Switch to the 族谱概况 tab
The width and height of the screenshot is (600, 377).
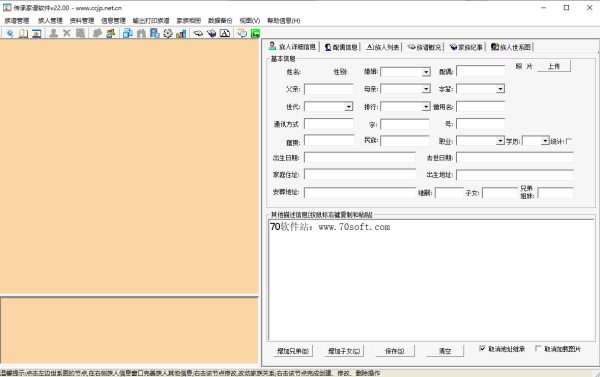point(424,47)
